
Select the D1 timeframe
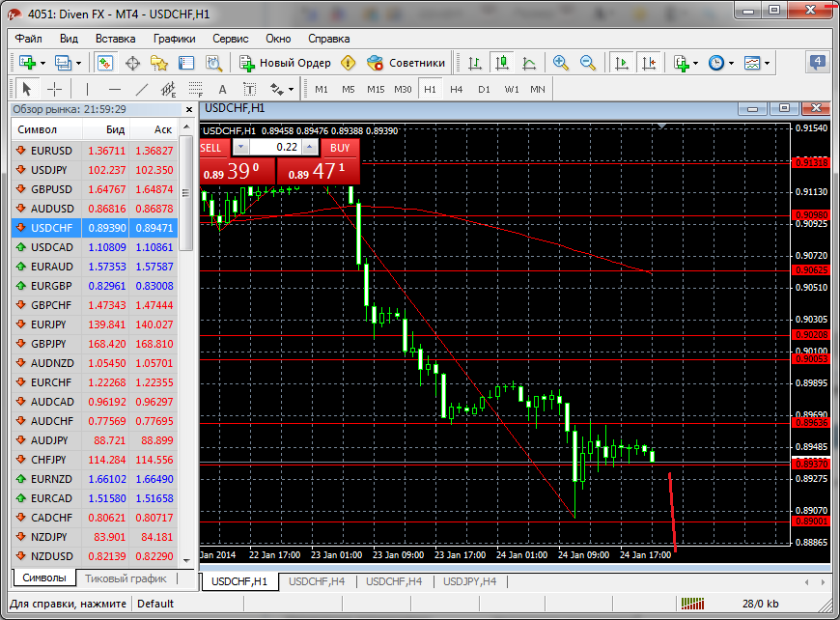tap(485, 90)
